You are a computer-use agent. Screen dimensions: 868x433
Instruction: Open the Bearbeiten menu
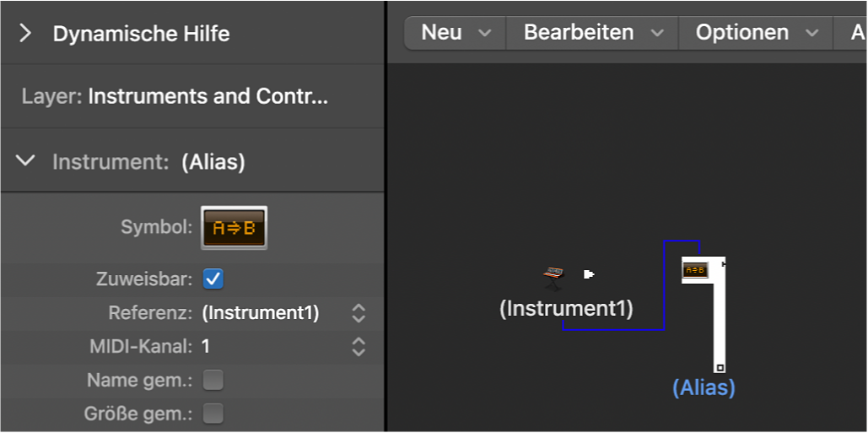coord(592,33)
